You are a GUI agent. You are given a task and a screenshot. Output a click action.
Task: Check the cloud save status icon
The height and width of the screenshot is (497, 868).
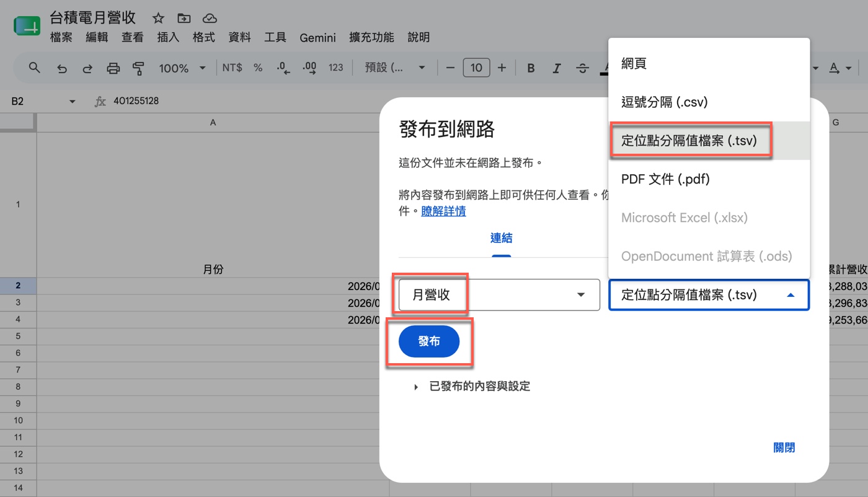(x=210, y=18)
